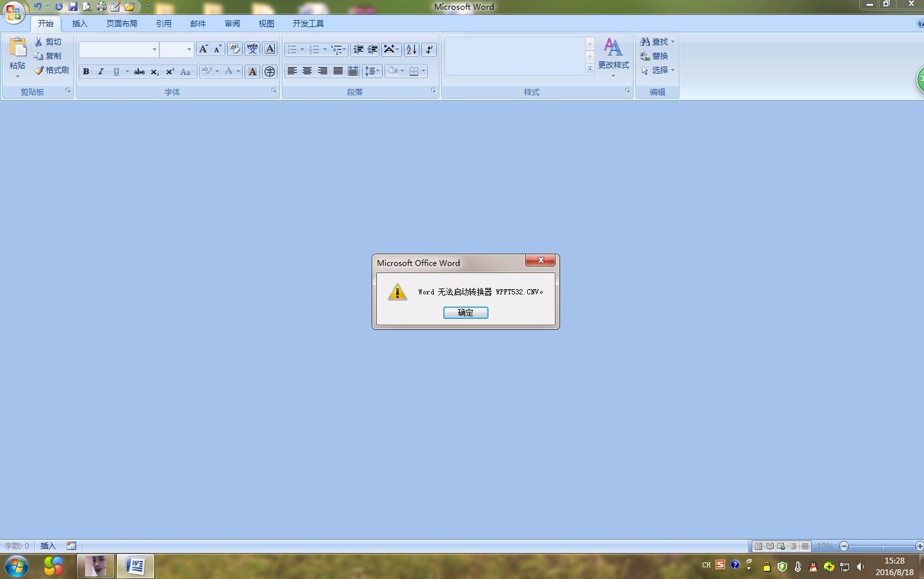This screenshot has height=579, width=924.
Task: Open the 引用 ribbon tab
Action: [163, 23]
